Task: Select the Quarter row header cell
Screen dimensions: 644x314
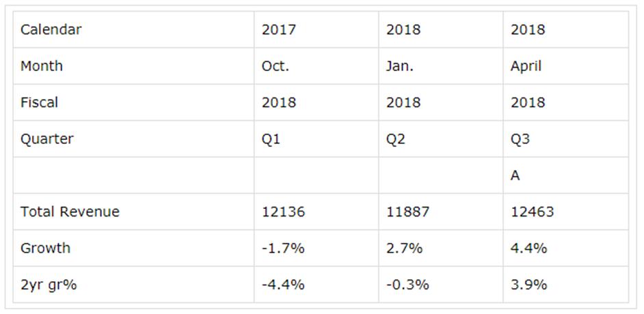Action: click(46, 139)
